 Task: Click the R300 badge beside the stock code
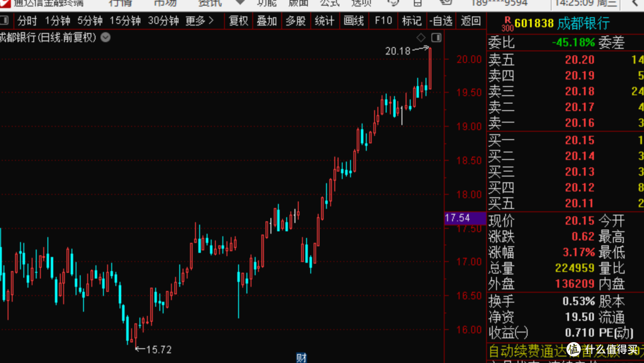[x=507, y=24]
